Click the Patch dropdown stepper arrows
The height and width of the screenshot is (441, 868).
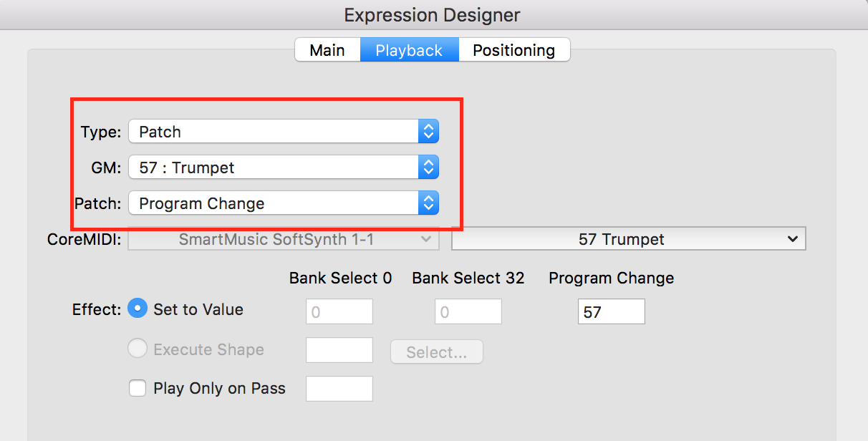[428, 203]
